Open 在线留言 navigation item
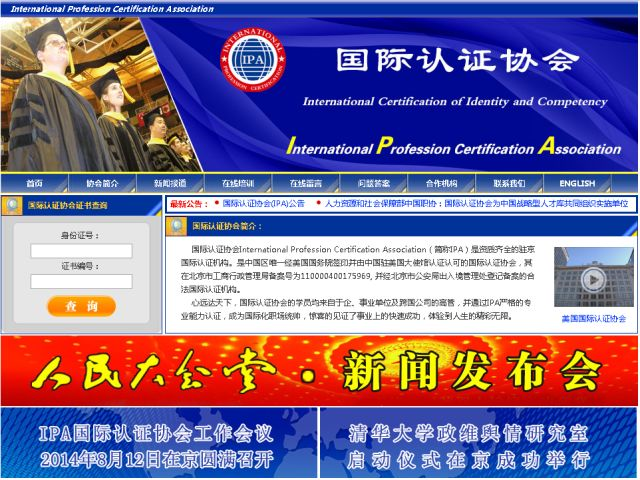The height and width of the screenshot is (480, 640). tap(306, 183)
